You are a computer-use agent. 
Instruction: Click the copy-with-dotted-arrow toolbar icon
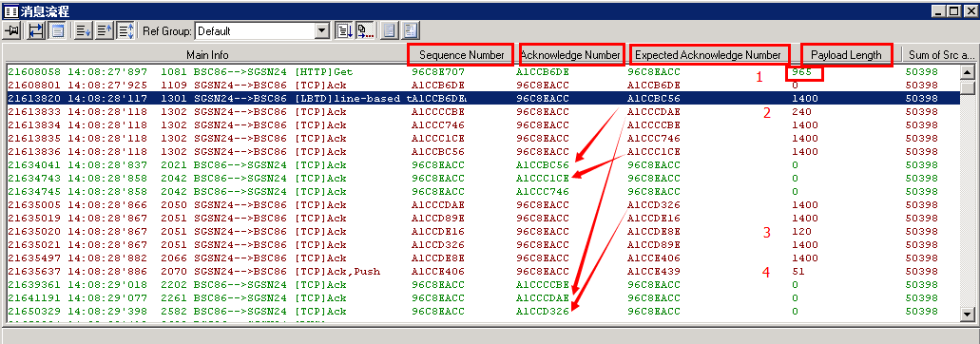click(x=365, y=30)
